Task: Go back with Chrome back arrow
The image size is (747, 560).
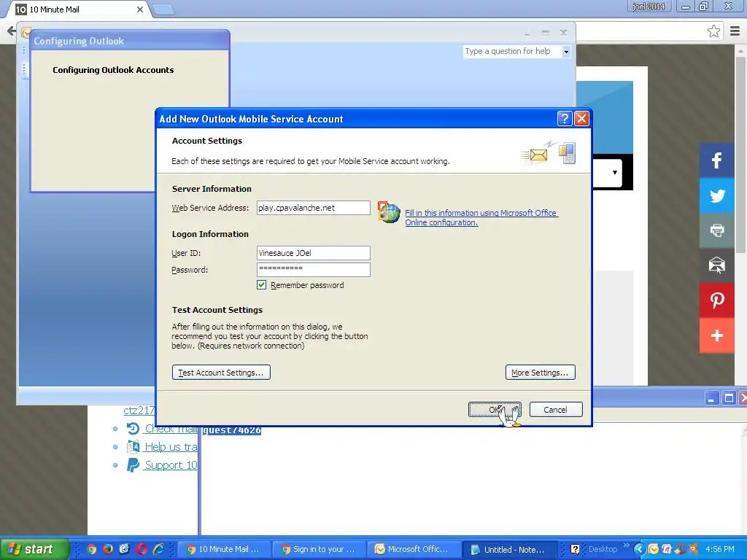Action: 10,31
